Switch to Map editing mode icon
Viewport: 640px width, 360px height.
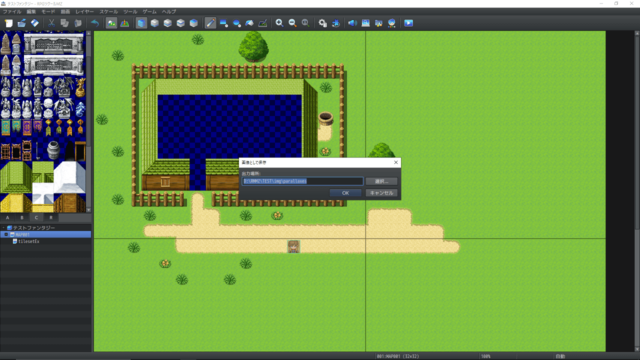[111, 23]
